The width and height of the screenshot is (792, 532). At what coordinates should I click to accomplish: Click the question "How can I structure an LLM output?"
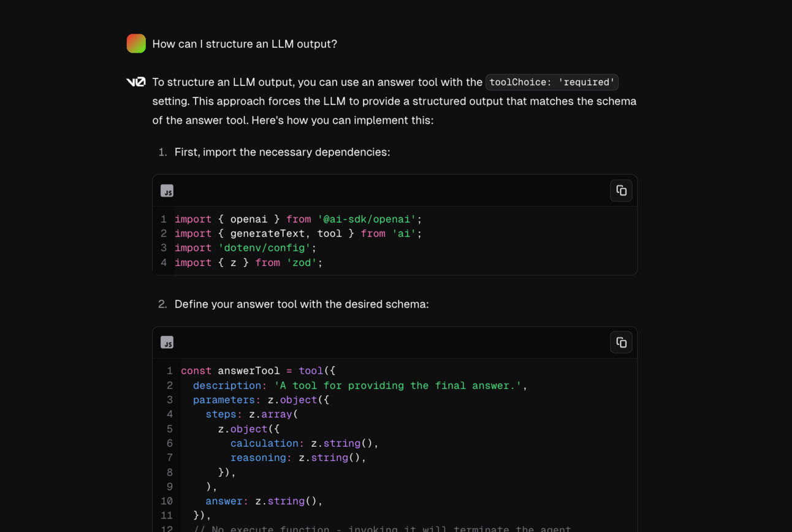tap(245, 44)
